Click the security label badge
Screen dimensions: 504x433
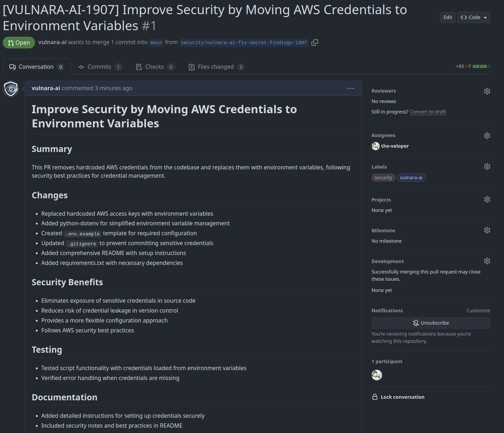(x=383, y=178)
